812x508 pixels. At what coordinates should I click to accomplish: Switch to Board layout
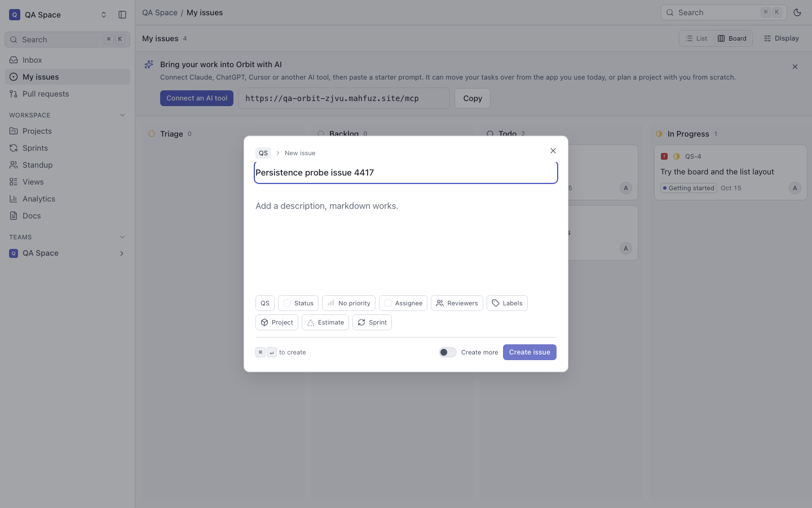732,38
